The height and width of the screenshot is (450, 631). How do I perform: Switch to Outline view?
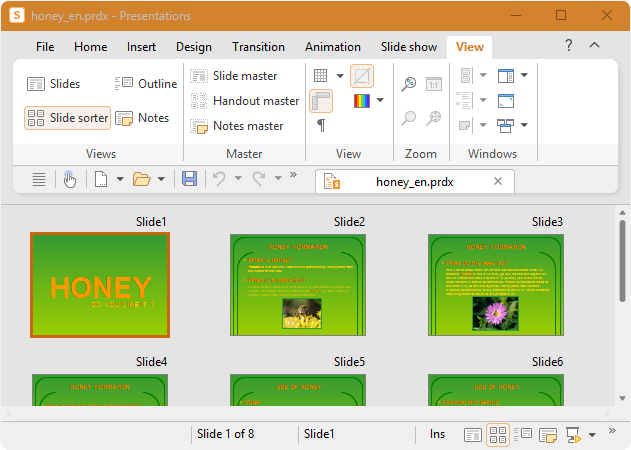pyautogui.click(x=146, y=84)
